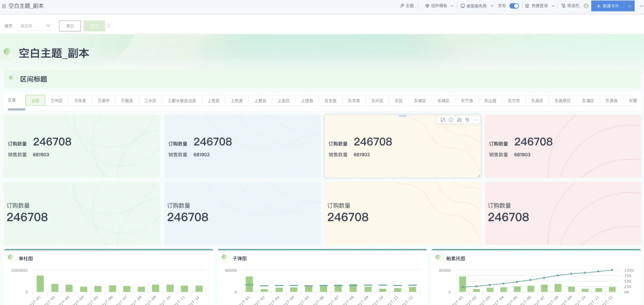Viewport: 644px width, 305px height.
Task: Select the 东昌区 district tab
Action: coord(537,100)
